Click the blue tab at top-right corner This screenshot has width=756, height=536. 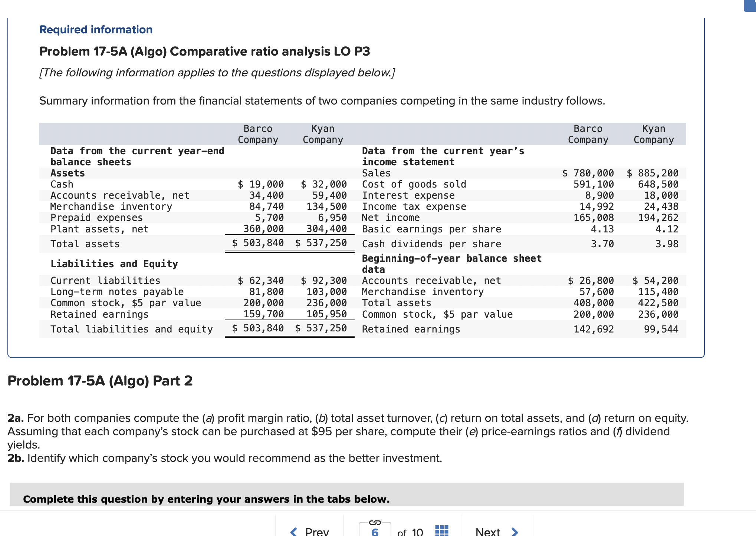click(750, 6)
